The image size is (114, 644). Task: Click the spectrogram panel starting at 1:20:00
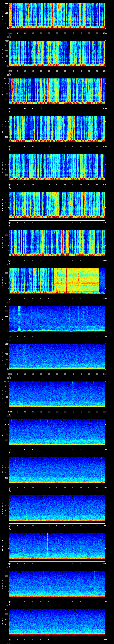[x=57, y=243]
